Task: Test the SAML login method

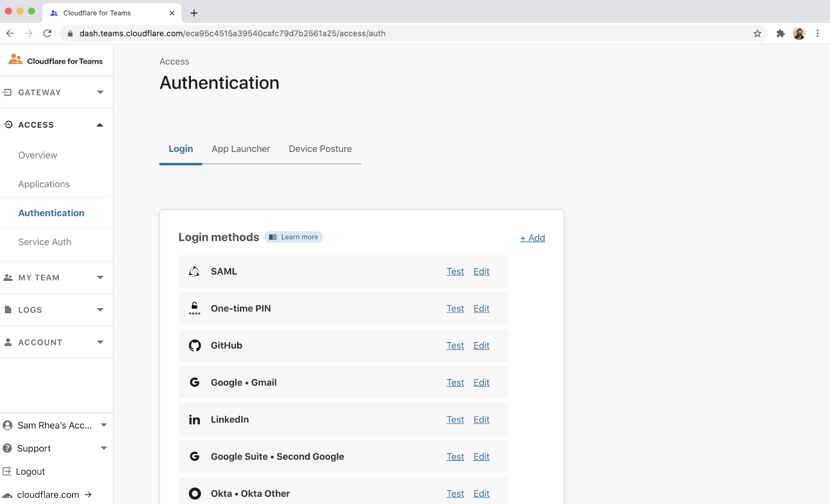Action: click(x=455, y=271)
